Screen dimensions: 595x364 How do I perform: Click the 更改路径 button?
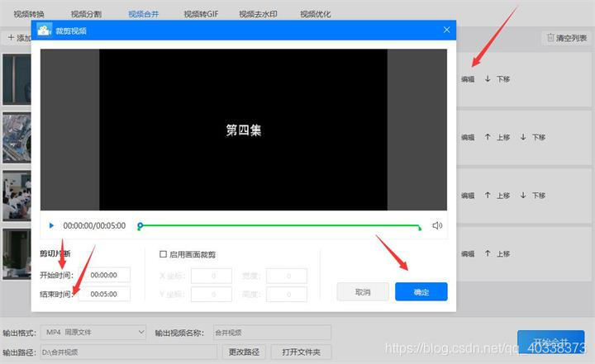point(244,352)
